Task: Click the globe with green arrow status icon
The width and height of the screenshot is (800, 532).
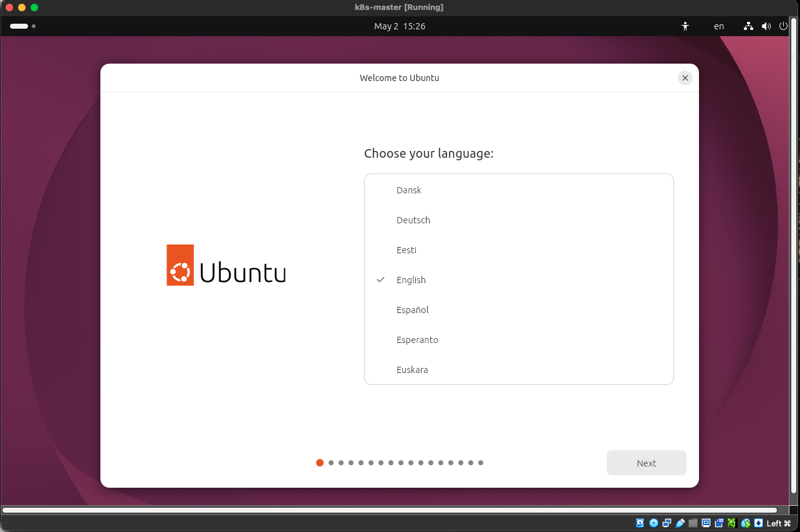Action: click(745, 523)
